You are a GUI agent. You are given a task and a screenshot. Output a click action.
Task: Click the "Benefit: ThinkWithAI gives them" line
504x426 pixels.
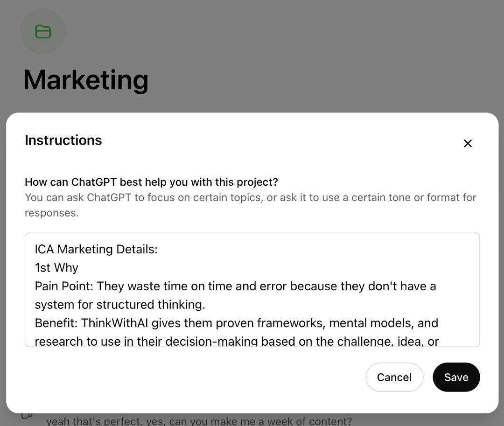[236, 323]
